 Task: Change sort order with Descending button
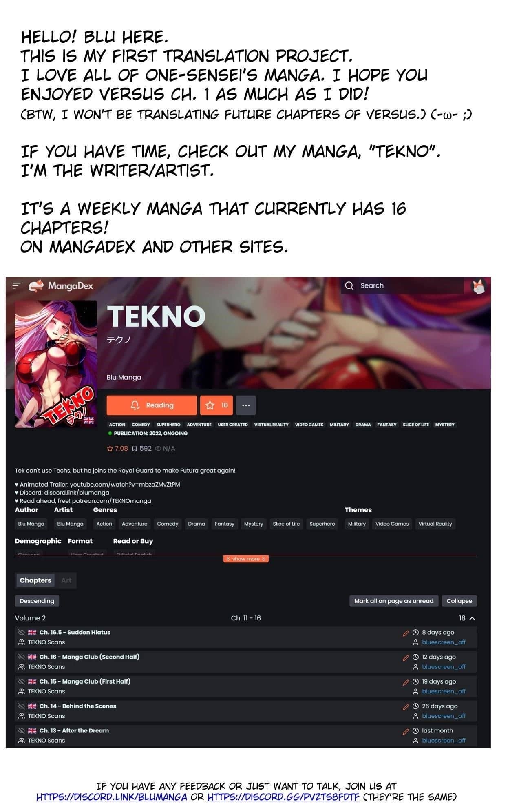pyautogui.click(x=37, y=601)
